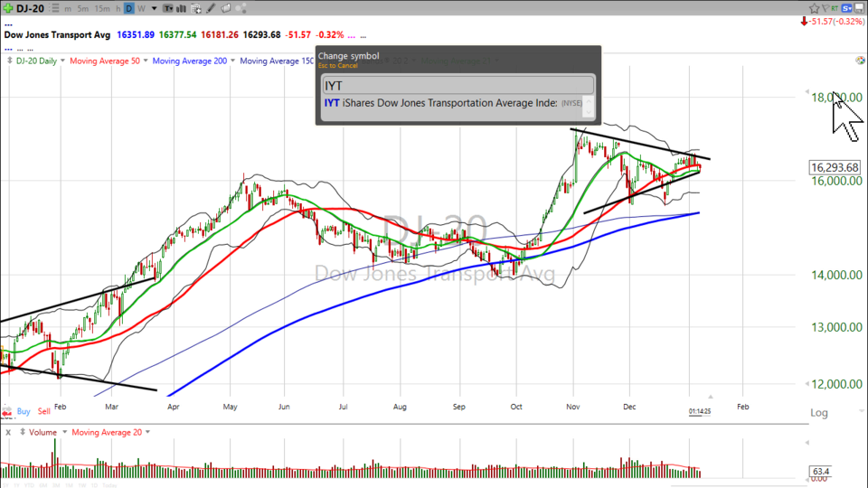
Task: Select the 5m timeframe
Action: click(x=83, y=8)
